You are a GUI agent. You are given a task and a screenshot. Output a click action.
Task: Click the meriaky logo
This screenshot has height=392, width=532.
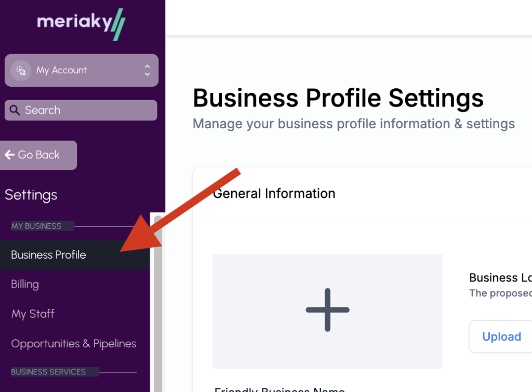coord(81,24)
